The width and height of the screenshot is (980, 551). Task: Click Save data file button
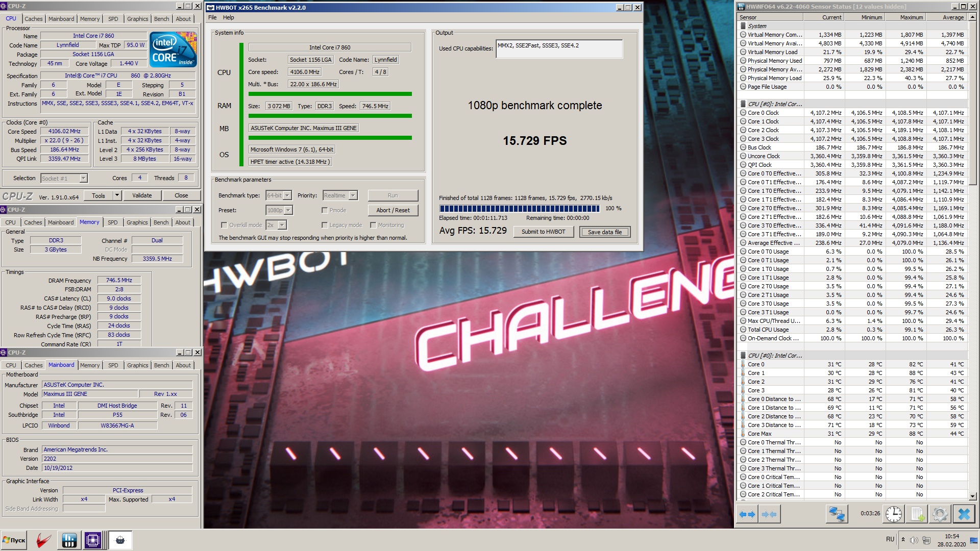605,232
